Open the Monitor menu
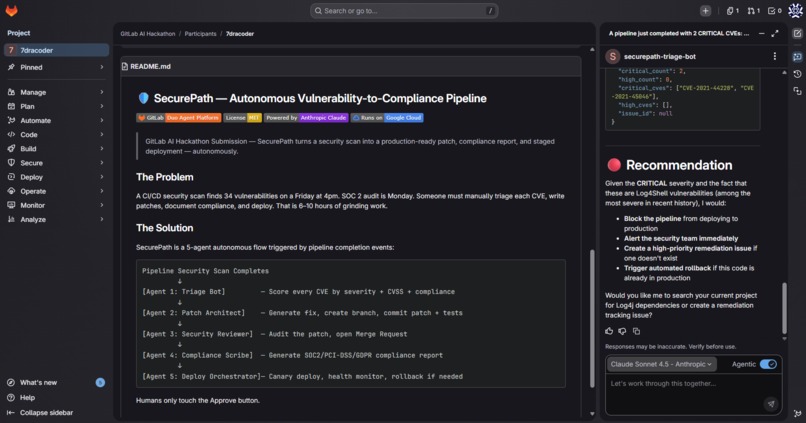Image resolution: width=806 pixels, height=423 pixels. coord(57,205)
